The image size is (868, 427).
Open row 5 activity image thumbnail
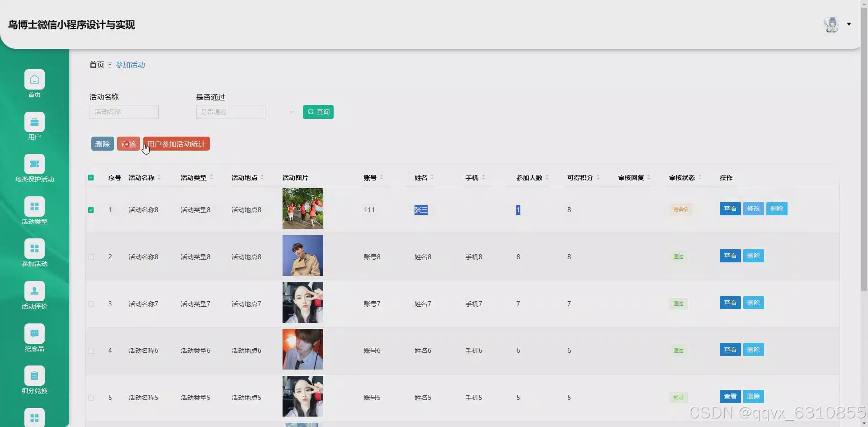303,396
